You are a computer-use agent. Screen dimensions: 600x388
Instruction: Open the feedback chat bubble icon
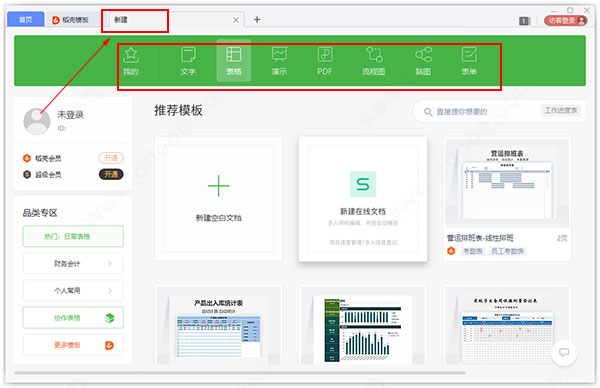pyautogui.click(x=564, y=352)
